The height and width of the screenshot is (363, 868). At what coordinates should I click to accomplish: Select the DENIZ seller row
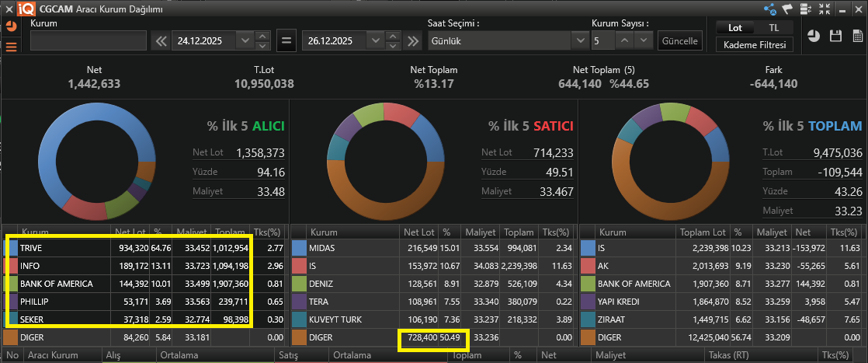point(433,283)
